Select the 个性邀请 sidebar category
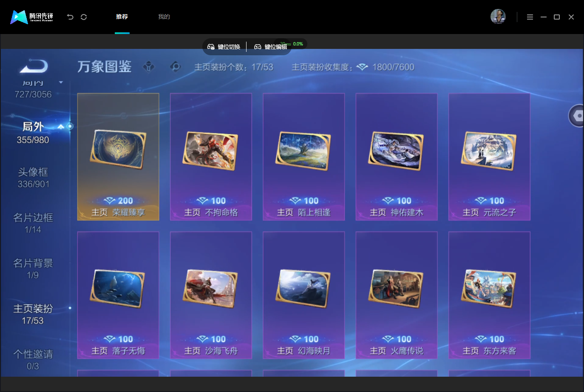Screen dimensions: 584x392 pos(33,360)
